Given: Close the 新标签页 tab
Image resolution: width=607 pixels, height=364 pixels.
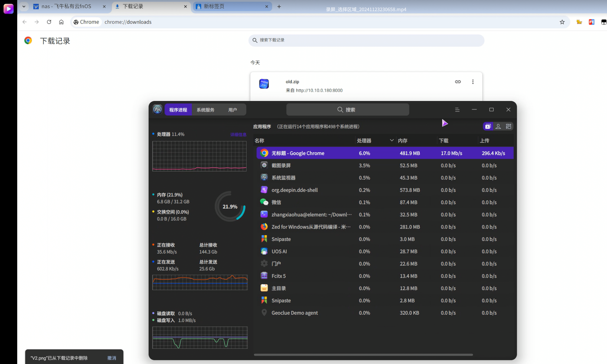Looking at the screenshot, I should [267, 7].
